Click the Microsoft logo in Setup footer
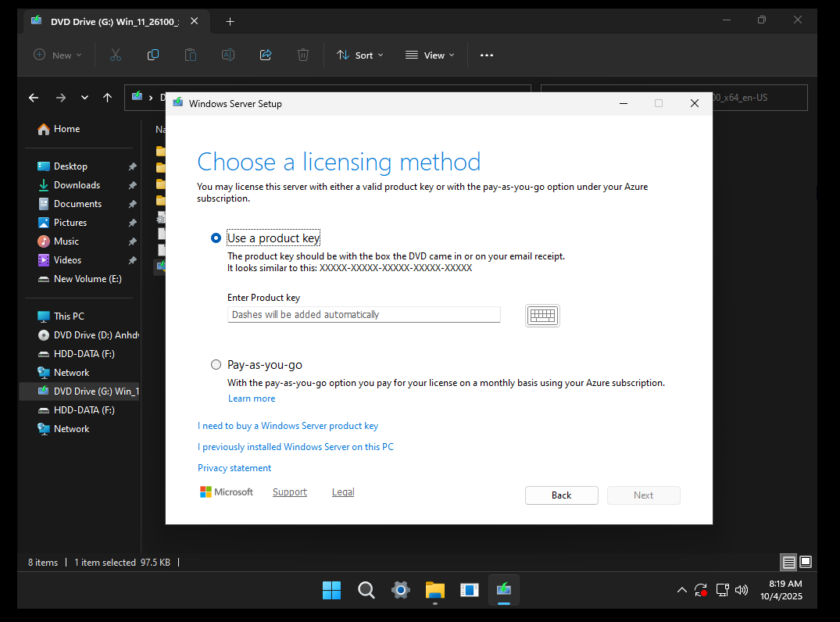Viewport: 840px width, 622px height. [226, 492]
